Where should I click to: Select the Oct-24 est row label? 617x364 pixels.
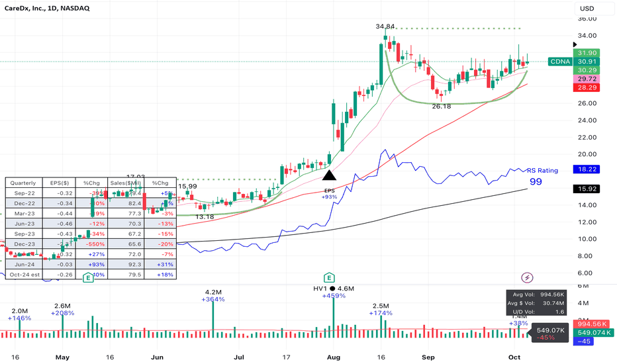pyautogui.click(x=24, y=275)
